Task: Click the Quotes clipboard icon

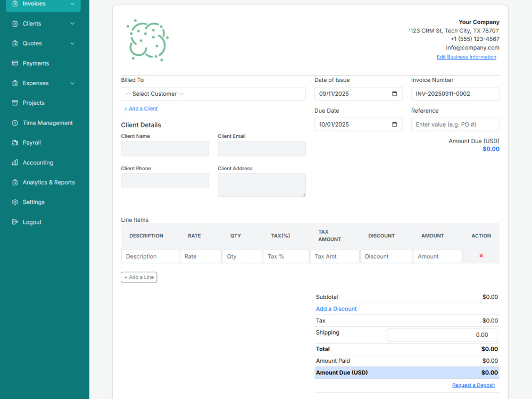Action: pos(15,44)
